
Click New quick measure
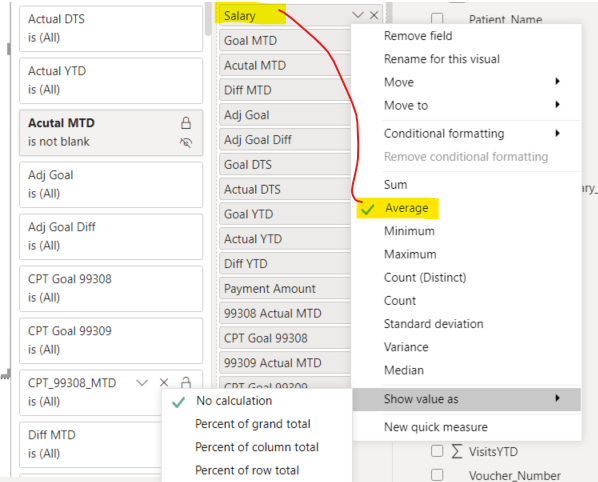tap(467, 427)
